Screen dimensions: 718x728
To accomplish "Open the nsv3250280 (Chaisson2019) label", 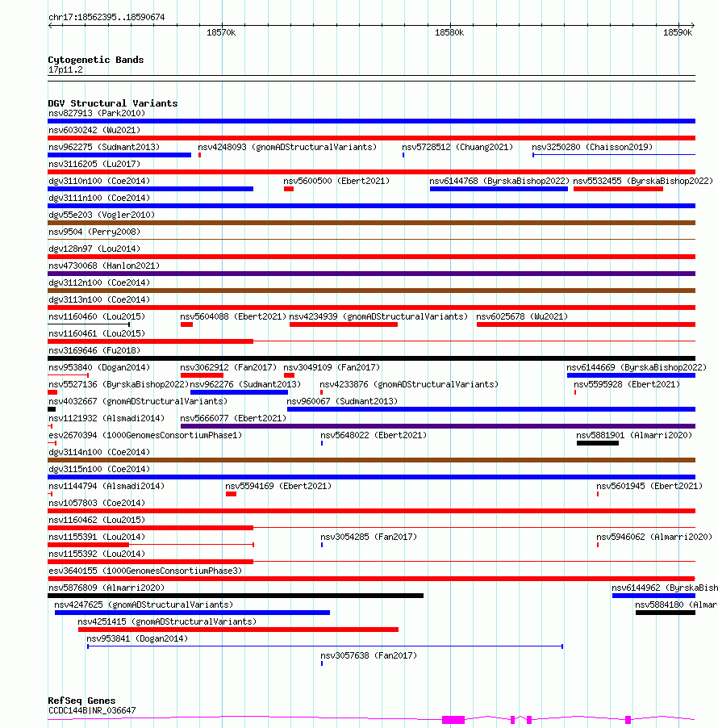I will click(x=592, y=147).
